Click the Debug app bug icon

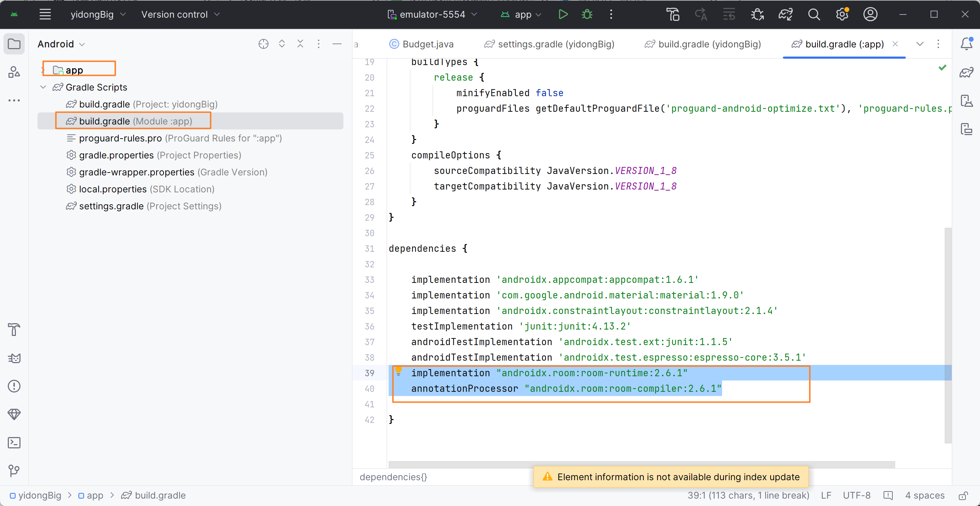[x=587, y=14]
